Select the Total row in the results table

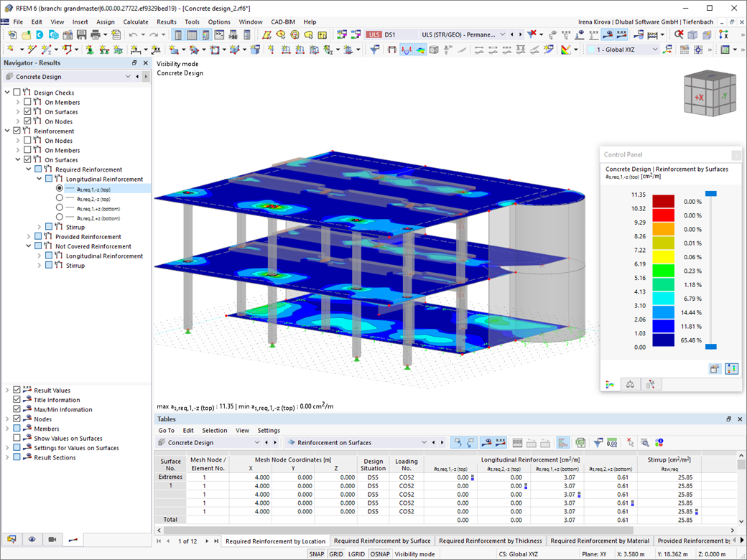(171, 518)
